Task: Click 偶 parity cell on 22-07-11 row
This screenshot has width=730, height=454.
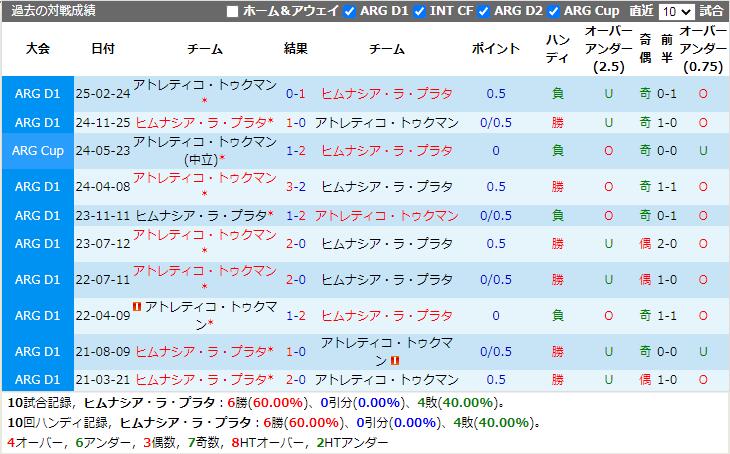Action: [645, 280]
